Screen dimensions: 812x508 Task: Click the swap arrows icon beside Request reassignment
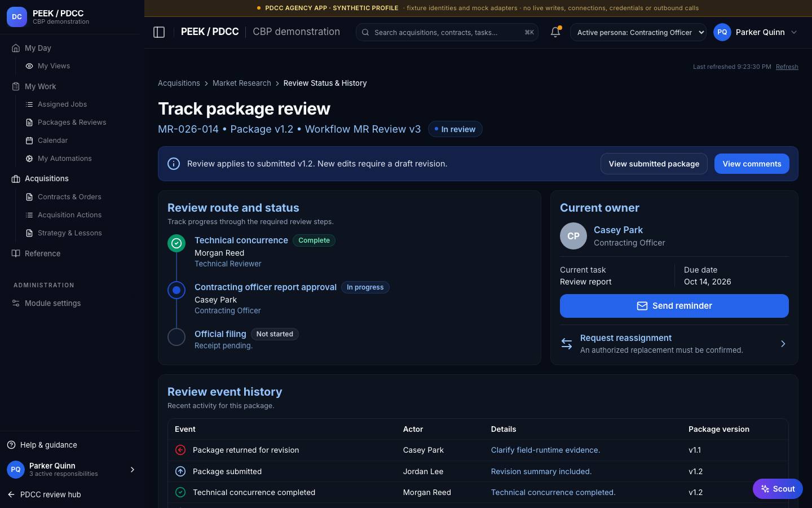567,344
